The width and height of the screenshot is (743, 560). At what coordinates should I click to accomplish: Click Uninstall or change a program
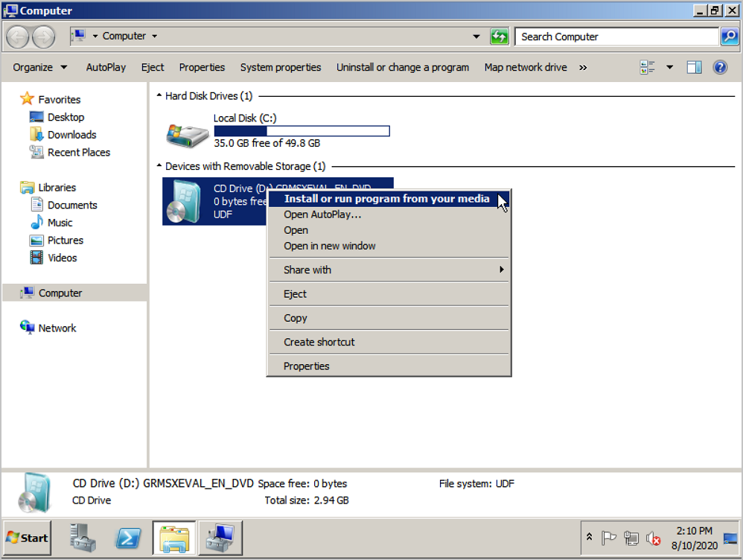tap(403, 67)
